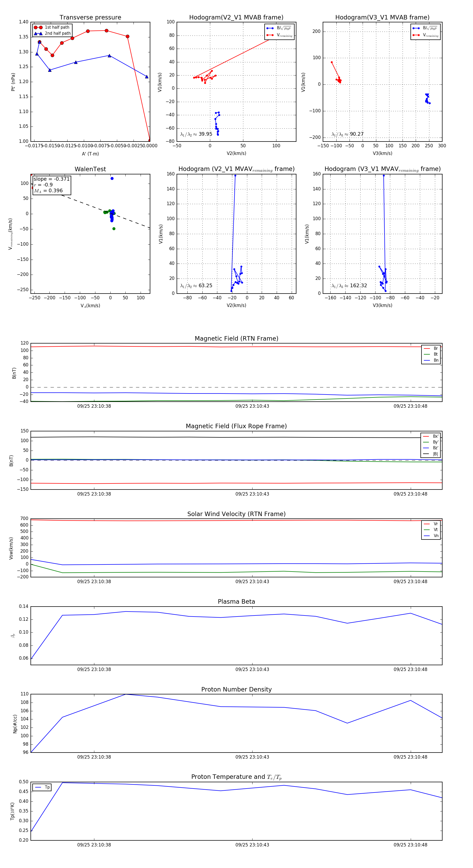473x868 pixels.
Task: Click the 'Proton Number Density' title
Action: tap(236, 689)
